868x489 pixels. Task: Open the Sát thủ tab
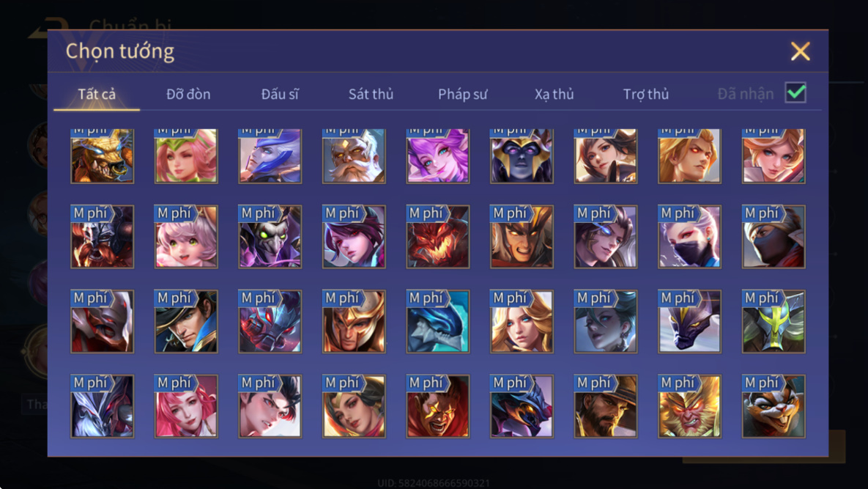pyautogui.click(x=371, y=94)
